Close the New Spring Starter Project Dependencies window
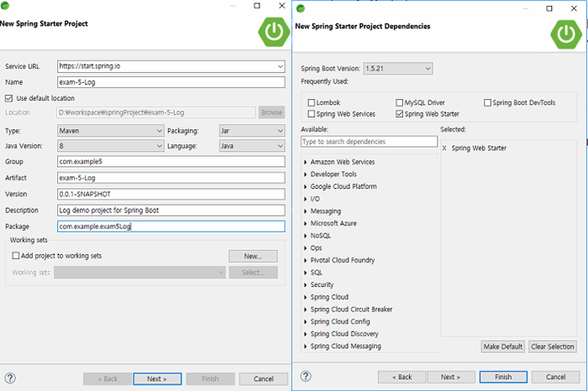 coord(574,8)
